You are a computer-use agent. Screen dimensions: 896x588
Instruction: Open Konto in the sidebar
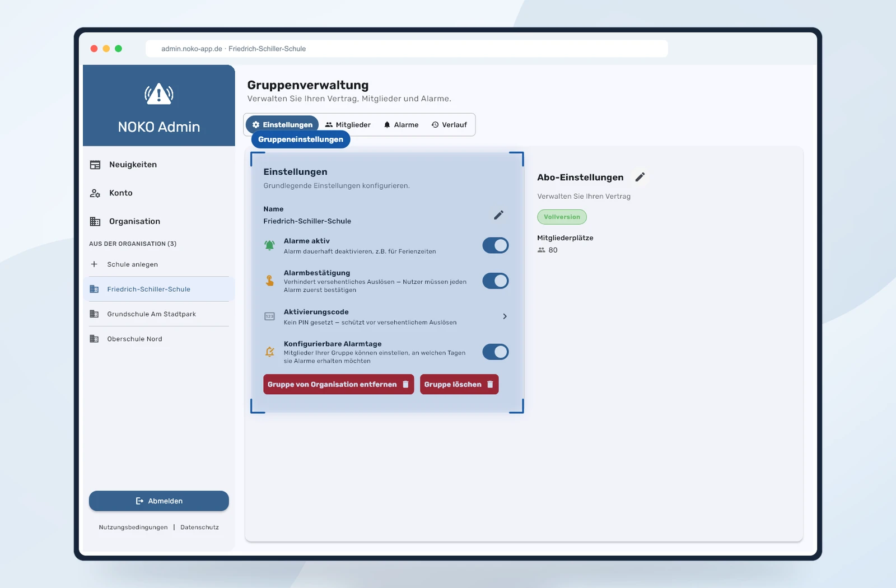pyautogui.click(x=159, y=193)
